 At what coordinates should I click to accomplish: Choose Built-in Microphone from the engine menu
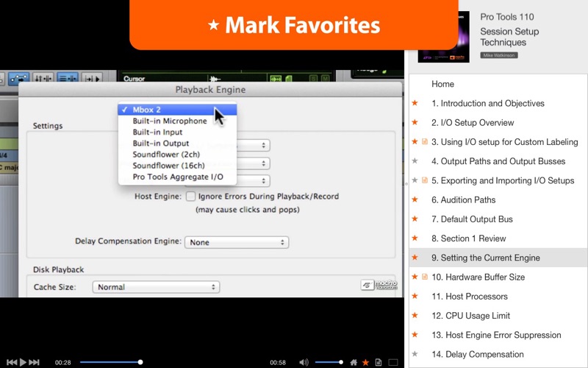[x=177, y=121]
